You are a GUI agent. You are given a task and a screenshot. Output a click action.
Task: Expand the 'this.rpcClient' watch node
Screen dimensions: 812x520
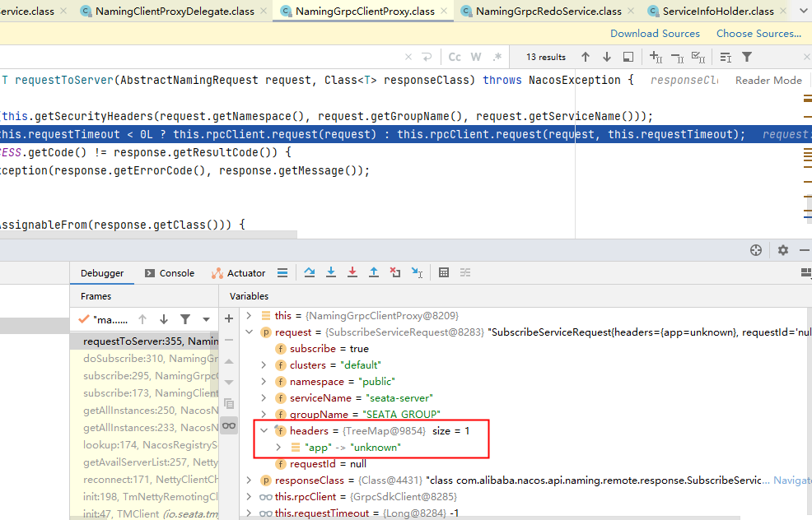click(x=249, y=497)
